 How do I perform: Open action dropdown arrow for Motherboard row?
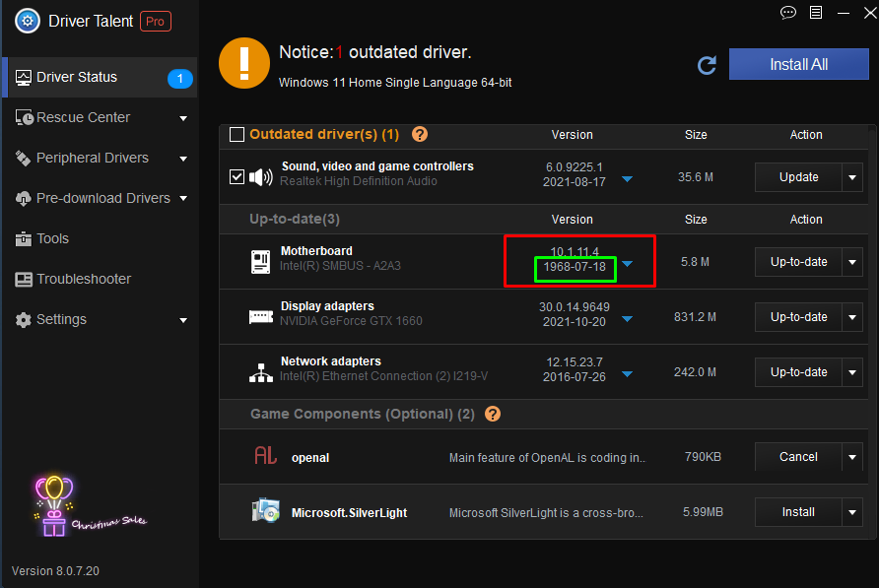[852, 262]
